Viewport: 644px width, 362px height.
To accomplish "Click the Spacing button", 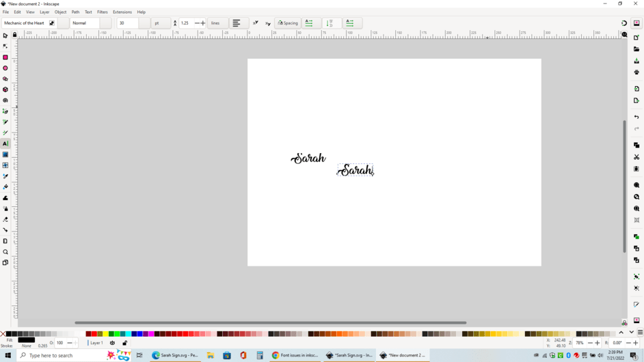I will pos(288,23).
